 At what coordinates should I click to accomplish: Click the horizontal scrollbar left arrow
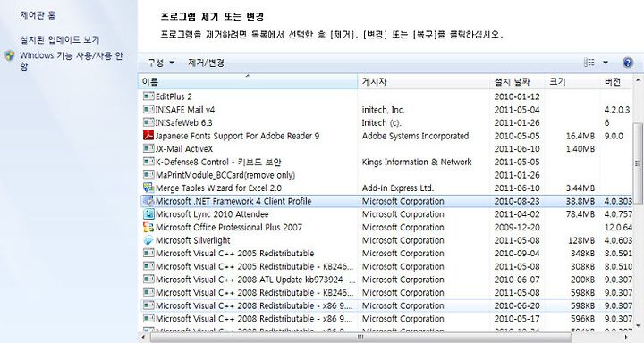click(143, 338)
